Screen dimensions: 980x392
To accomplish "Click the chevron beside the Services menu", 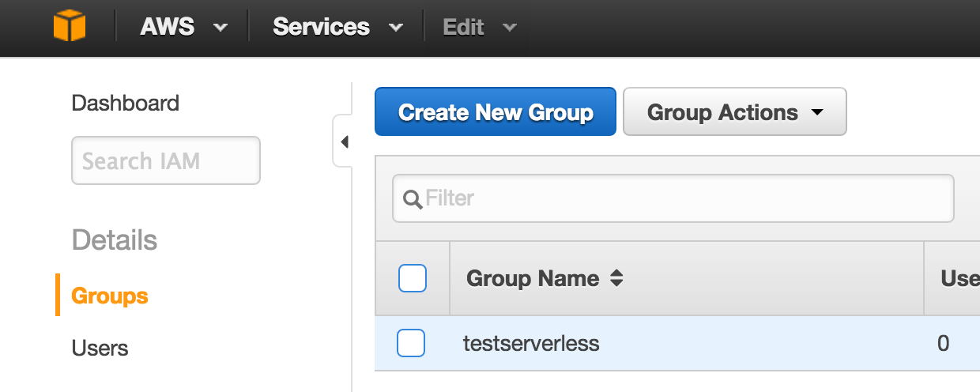I will [x=395, y=28].
